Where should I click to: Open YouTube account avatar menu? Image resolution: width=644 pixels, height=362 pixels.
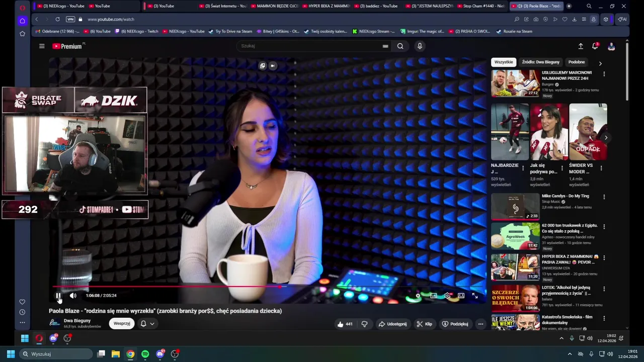611,46
